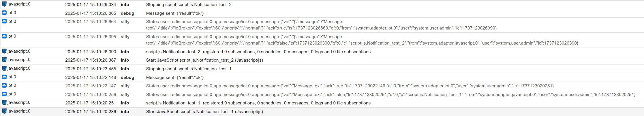644x116 pixels.
Task: Click the timestamp 2025-01-17 15:10:23.455
Action: 91,69
